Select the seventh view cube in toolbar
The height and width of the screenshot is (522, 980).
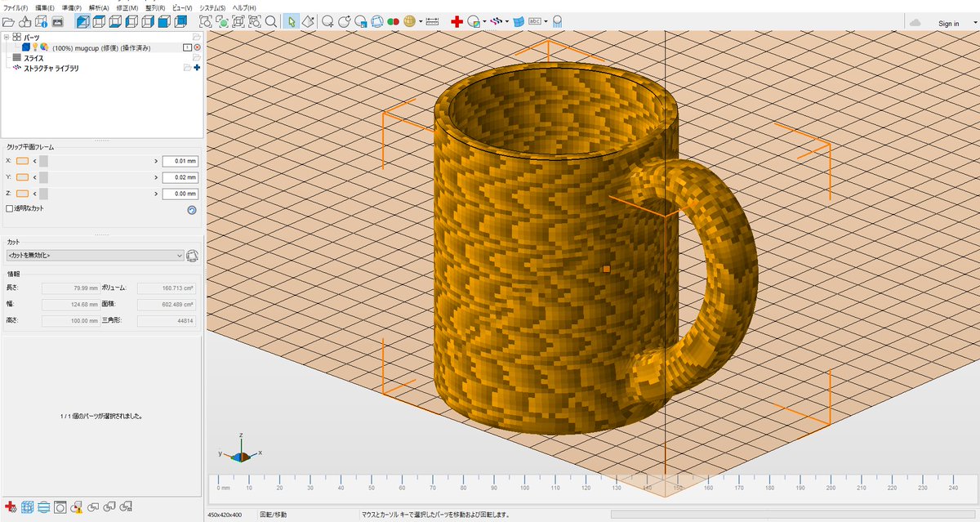(180, 22)
